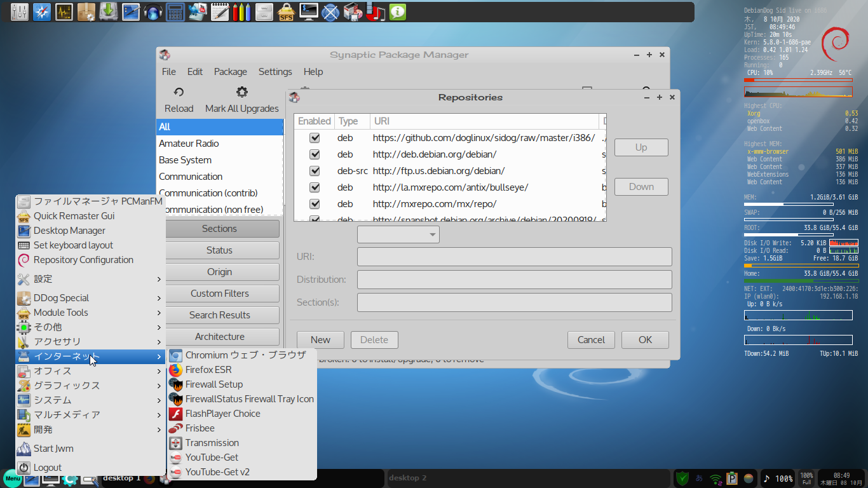Expand the Module Tools submenu
Image resolution: width=868 pixels, height=488 pixels.
[90, 313]
